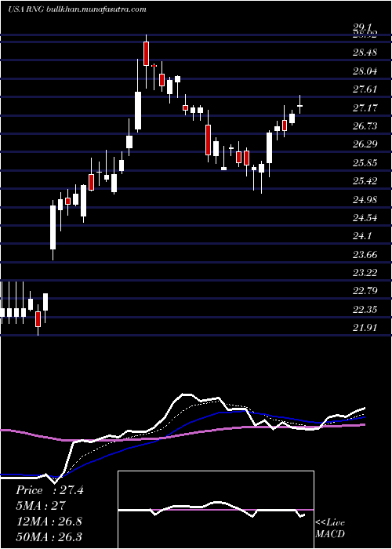Viewport: 392px width, 549px height.
Task: Click the peak of the white moving average line
Action: tap(187, 394)
